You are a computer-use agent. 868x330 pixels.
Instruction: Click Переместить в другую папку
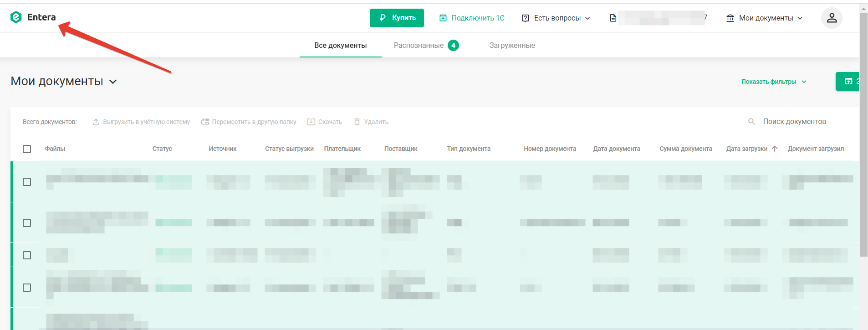[x=249, y=122]
